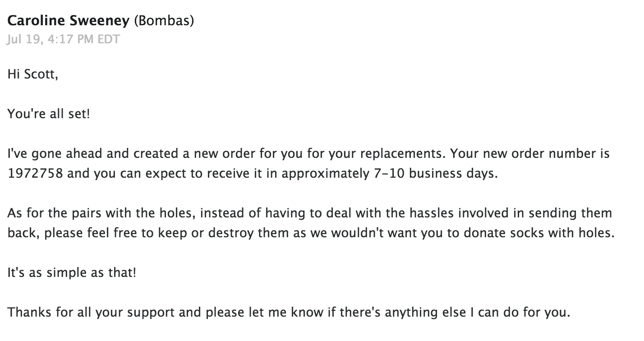
Task: Click the text 7-10 business days
Action: tap(433, 173)
